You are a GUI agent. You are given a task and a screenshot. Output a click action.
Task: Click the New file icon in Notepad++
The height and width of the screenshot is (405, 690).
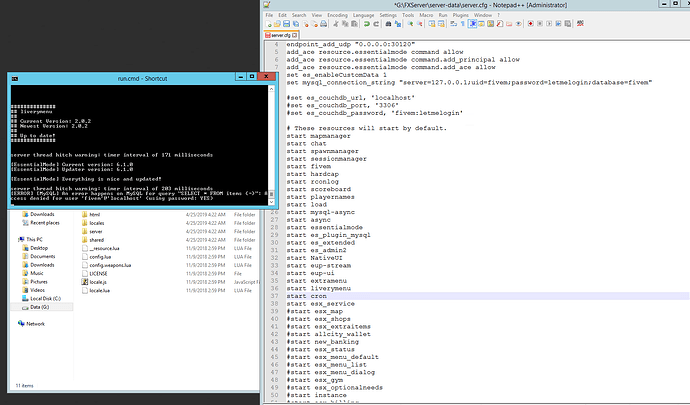[268, 24]
